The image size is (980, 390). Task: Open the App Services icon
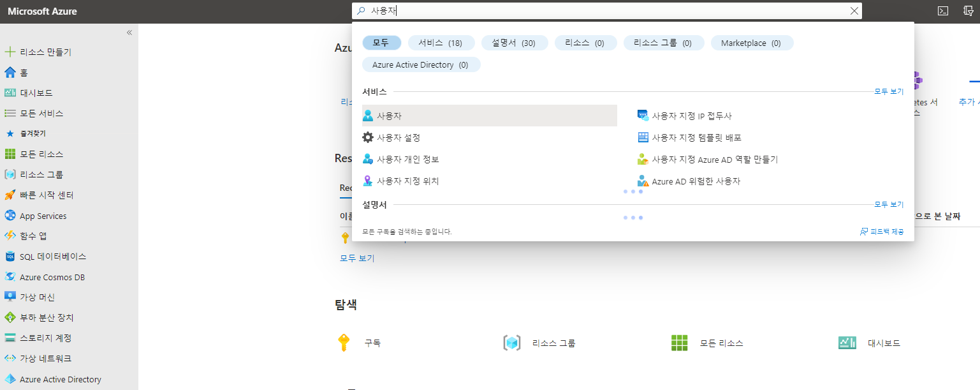coord(10,216)
